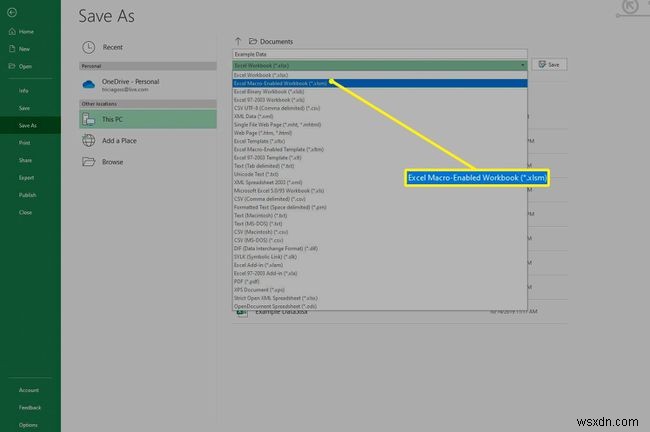Open the Info page
Screen dimensions: 650x432
click(24, 91)
